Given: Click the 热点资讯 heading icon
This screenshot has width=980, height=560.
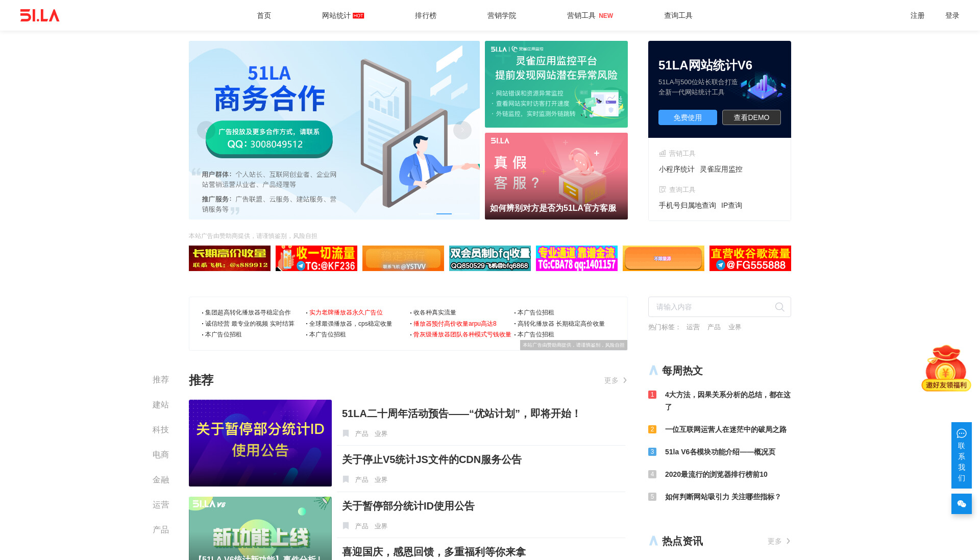Looking at the screenshot, I should tap(653, 541).
